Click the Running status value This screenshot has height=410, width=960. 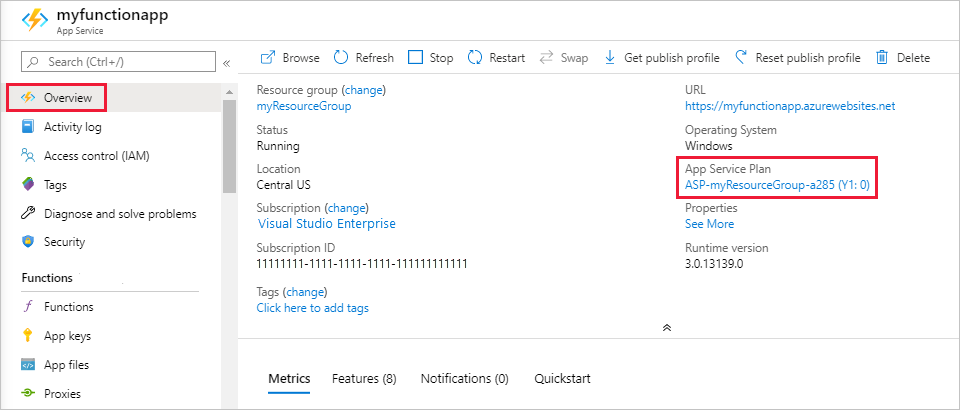click(278, 146)
